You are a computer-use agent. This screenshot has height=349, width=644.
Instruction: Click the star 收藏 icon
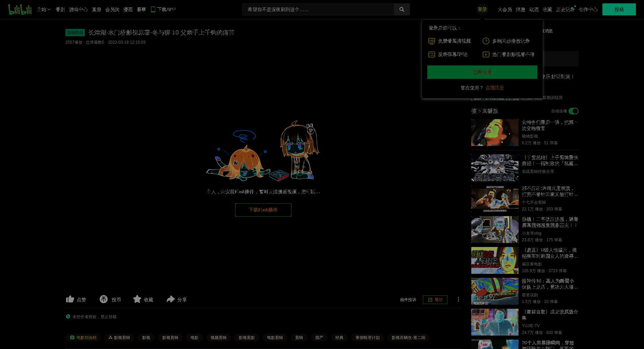coord(137,299)
